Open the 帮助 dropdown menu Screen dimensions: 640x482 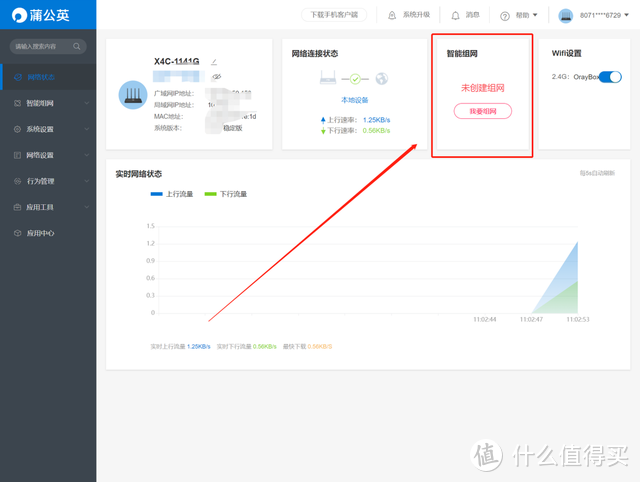pyautogui.click(x=526, y=15)
